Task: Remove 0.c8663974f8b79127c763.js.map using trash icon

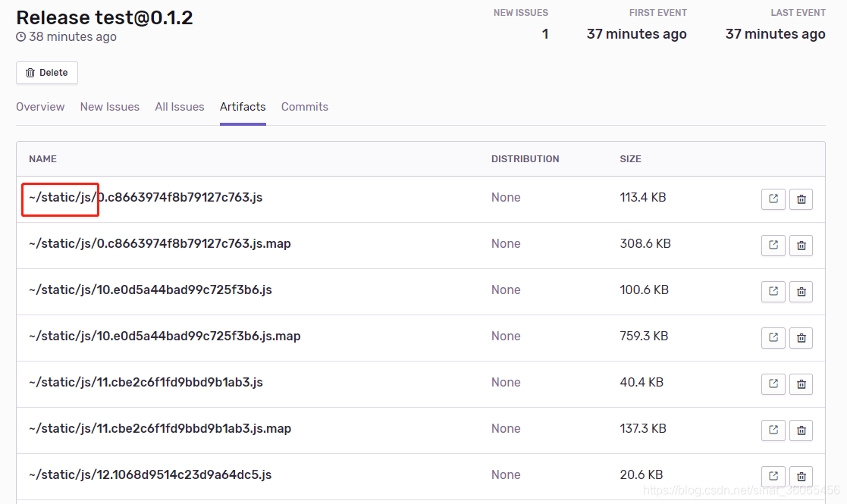Action: 801,246
